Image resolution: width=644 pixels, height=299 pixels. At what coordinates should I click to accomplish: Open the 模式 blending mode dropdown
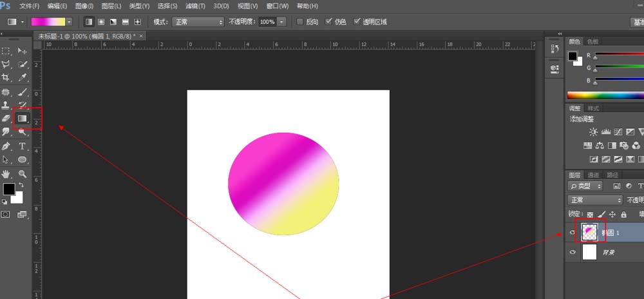(197, 22)
